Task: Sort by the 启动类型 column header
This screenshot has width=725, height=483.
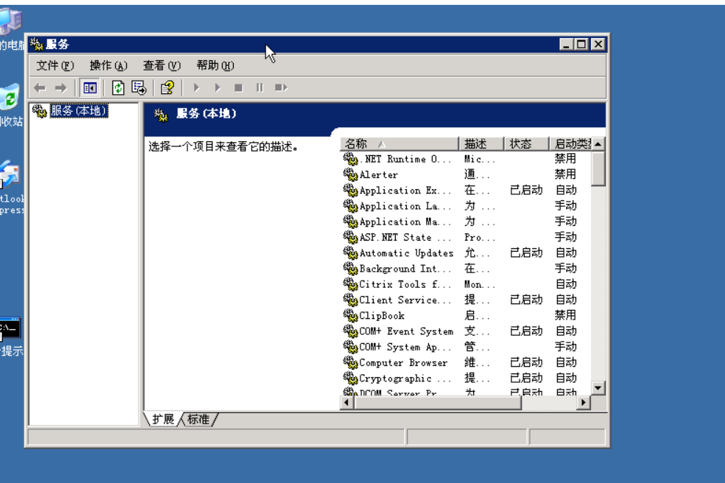Action: [x=571, y=144]
